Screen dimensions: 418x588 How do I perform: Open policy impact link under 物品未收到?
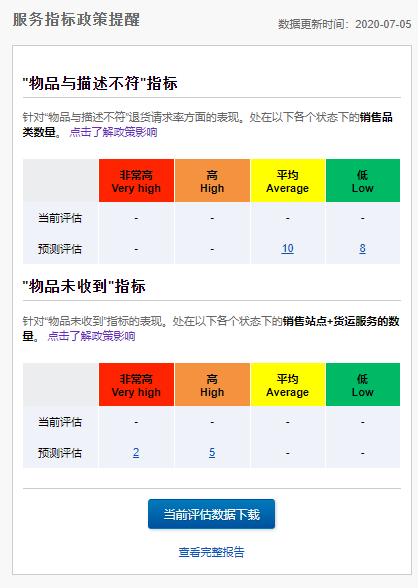[x=91, y=336]
